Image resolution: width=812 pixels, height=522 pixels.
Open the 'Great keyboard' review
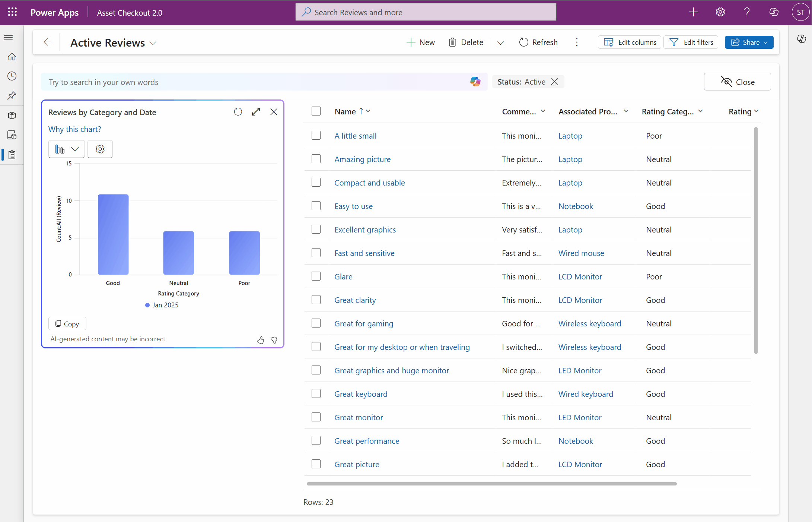[x=360, y=394]
